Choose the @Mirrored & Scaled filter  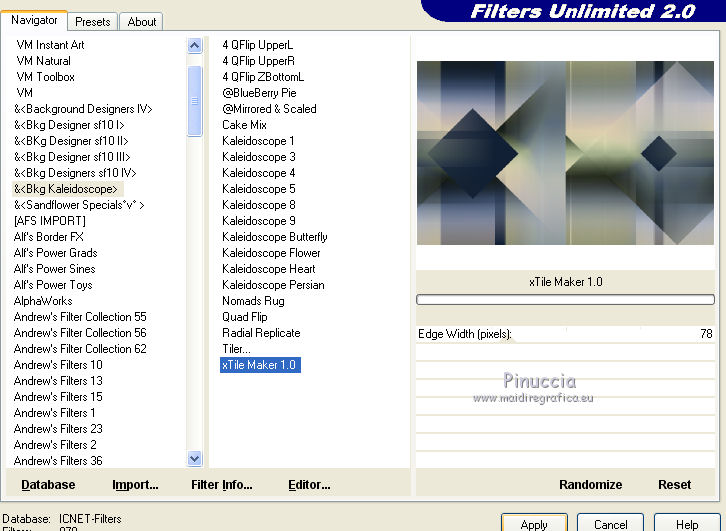coord(269,109)
